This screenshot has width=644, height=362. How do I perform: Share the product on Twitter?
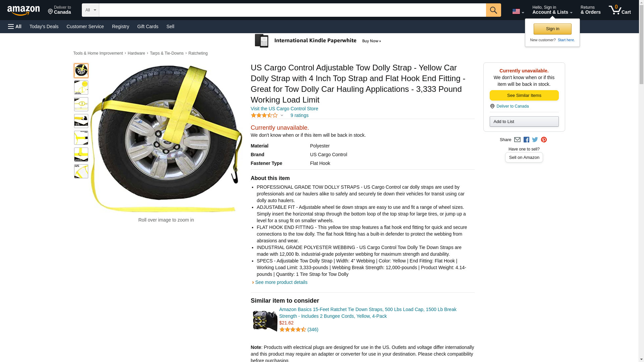coord(535,140)
